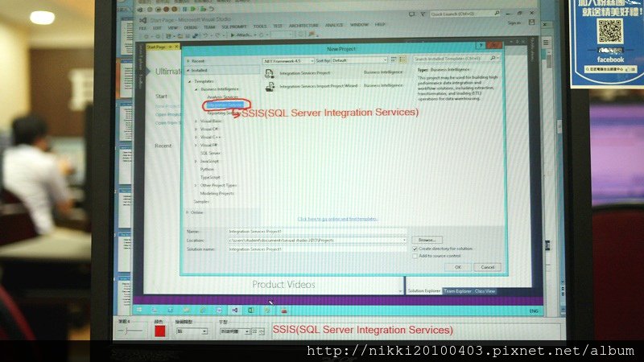Open the Excel taskbar icon

251,311
